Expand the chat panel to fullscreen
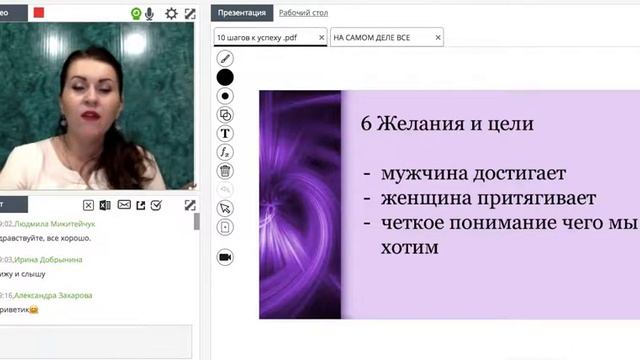This screenshot has height=360, width=640. 190,205
